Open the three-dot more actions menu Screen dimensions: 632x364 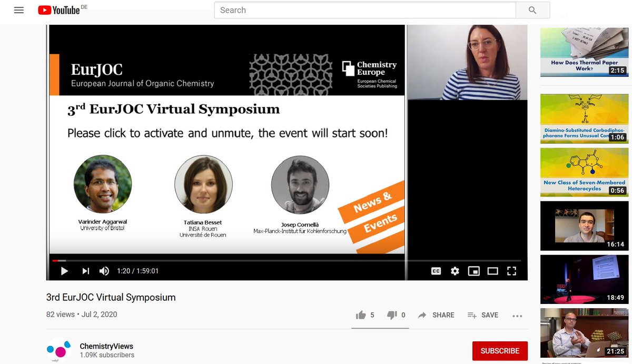(517, 316)
